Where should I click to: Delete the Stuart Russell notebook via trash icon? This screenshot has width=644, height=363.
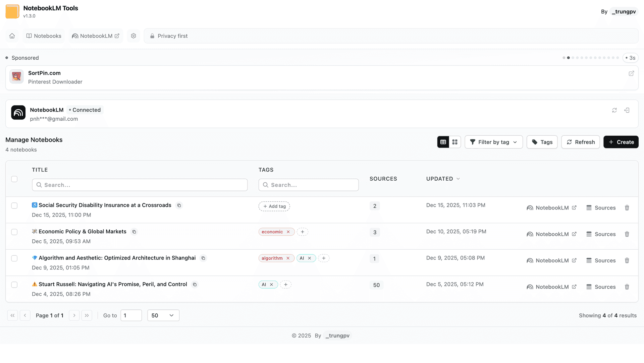(627, 287)
